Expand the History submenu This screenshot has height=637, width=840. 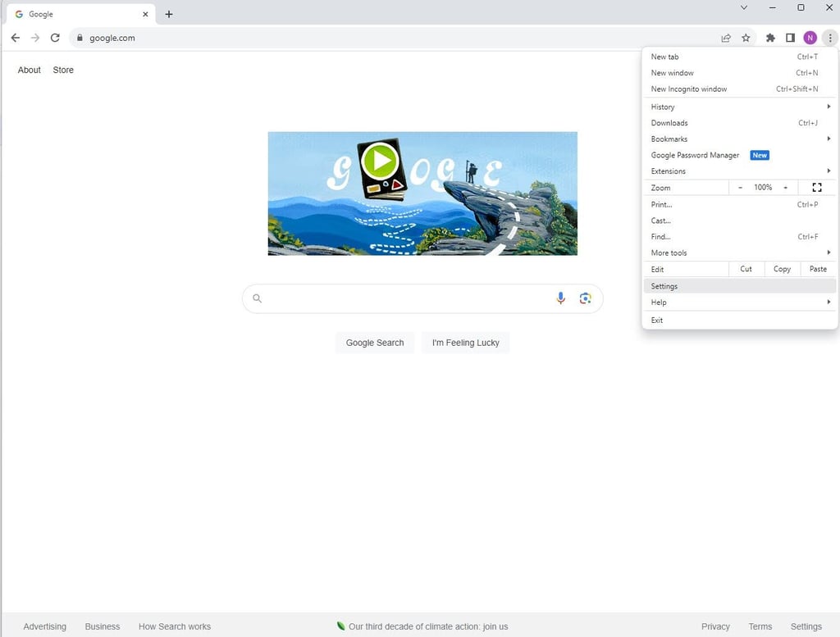coord(740,107)
